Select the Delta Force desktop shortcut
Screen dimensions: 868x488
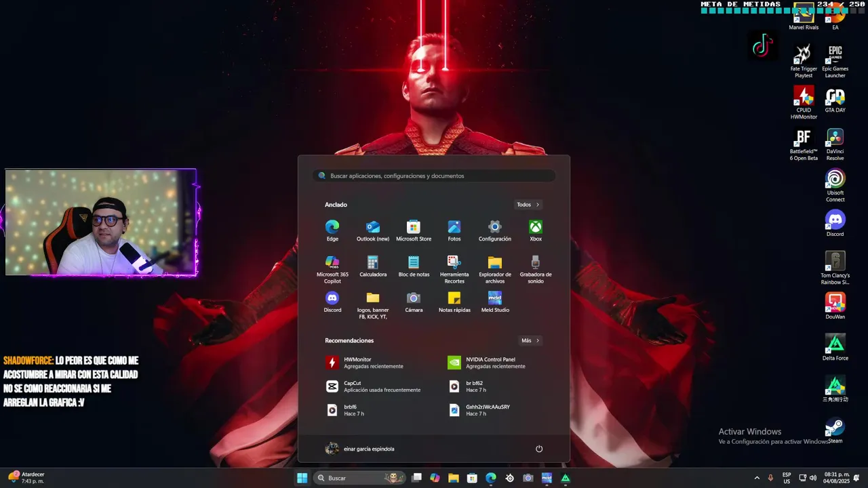[x=835, y=348]
